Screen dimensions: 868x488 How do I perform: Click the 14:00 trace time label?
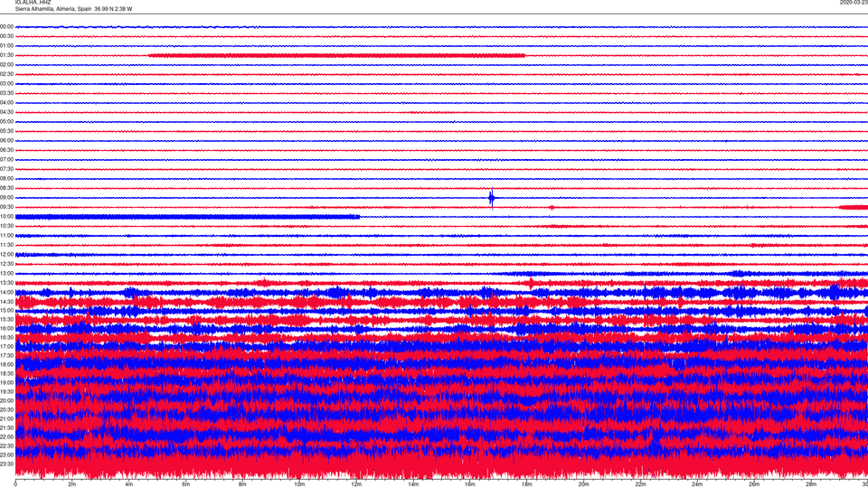[x=6, y=292]
